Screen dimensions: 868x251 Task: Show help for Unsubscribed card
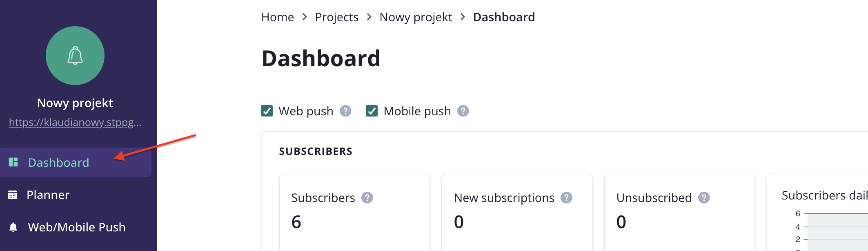704,198
